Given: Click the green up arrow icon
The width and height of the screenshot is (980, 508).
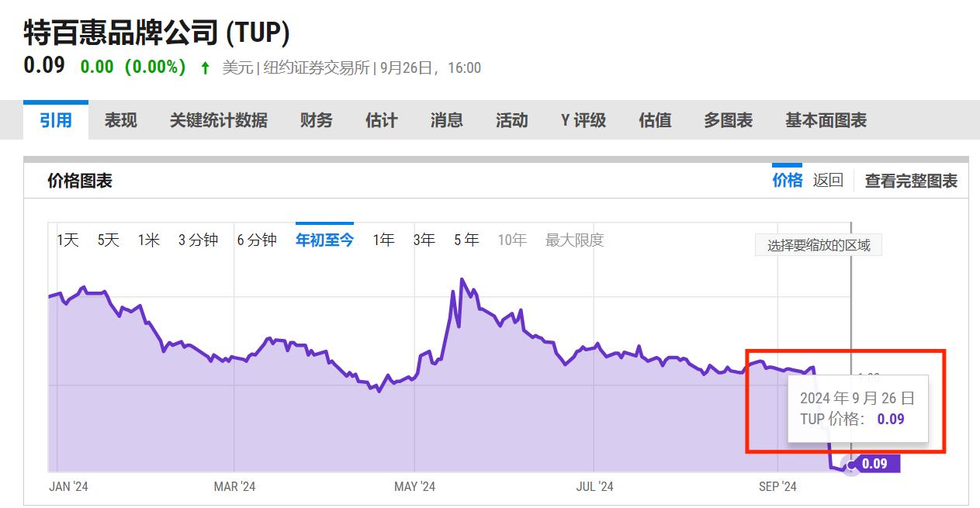Looking at the screenshot, I should [205, 68].
